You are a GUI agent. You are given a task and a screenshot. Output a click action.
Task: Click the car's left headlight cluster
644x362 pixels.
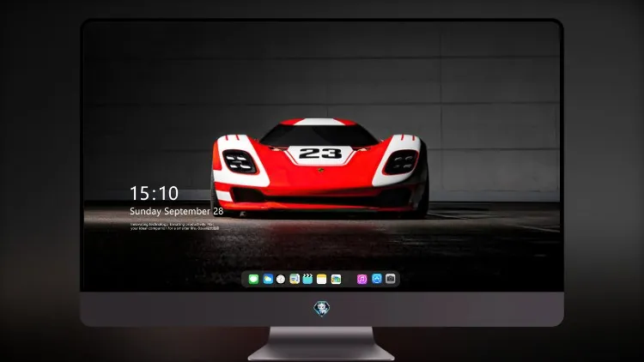(240, 161)
